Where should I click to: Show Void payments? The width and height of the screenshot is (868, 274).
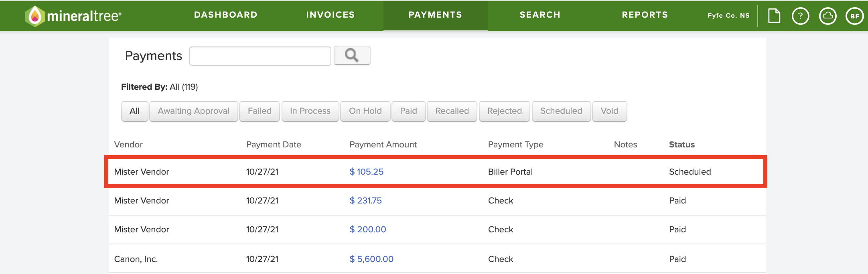[609, 111]
